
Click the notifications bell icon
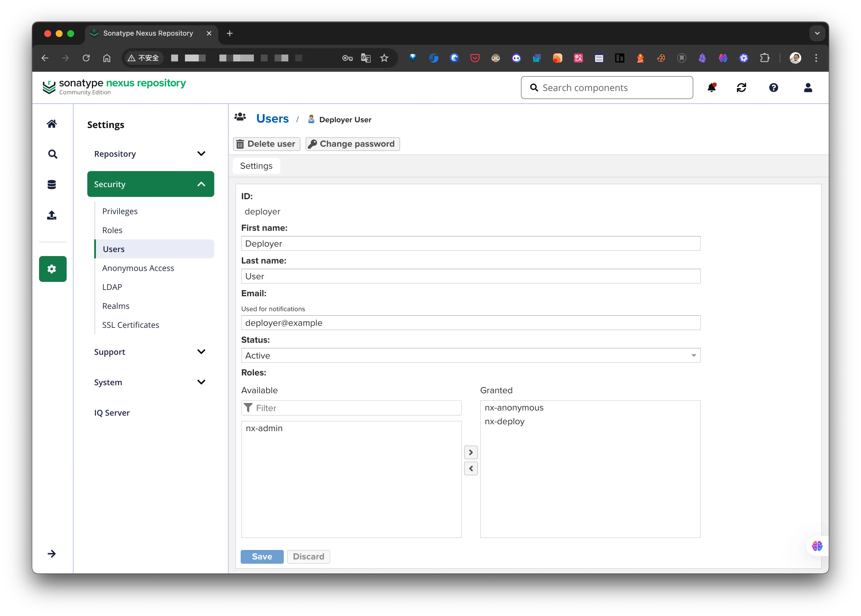coord(711,88)
